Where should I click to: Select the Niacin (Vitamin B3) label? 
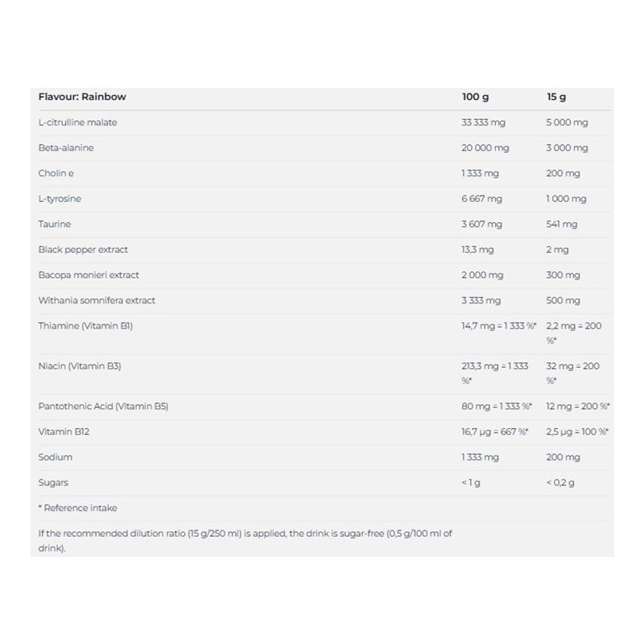tap(80, 366)
